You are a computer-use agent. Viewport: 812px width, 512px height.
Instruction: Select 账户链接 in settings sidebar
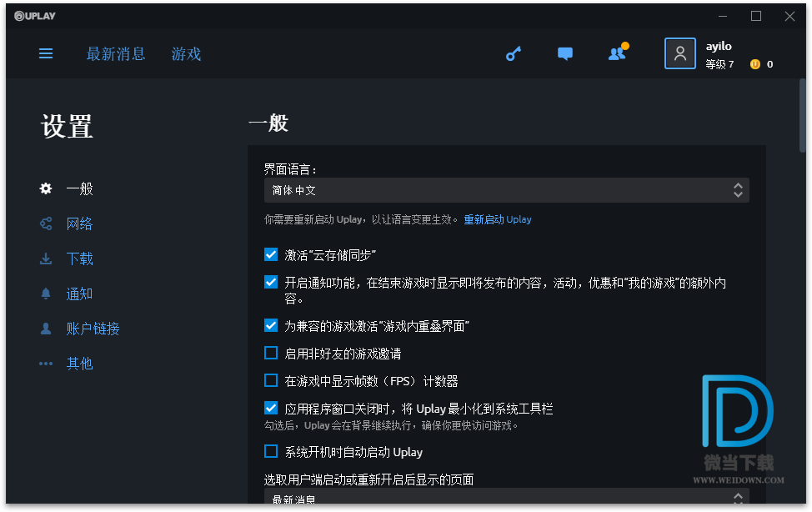pyautogui.click(x=93, y=329)
